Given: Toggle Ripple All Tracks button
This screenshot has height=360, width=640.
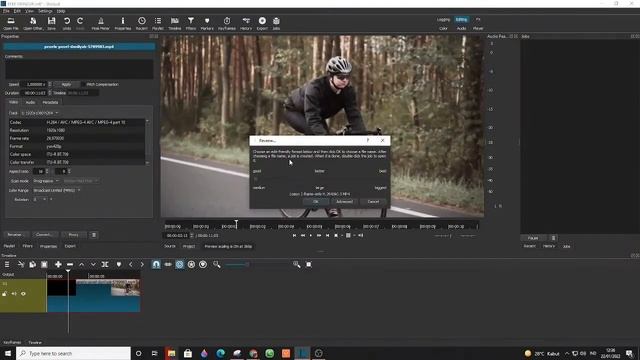Looking at the screenshot, I should (x=191, y=264).
